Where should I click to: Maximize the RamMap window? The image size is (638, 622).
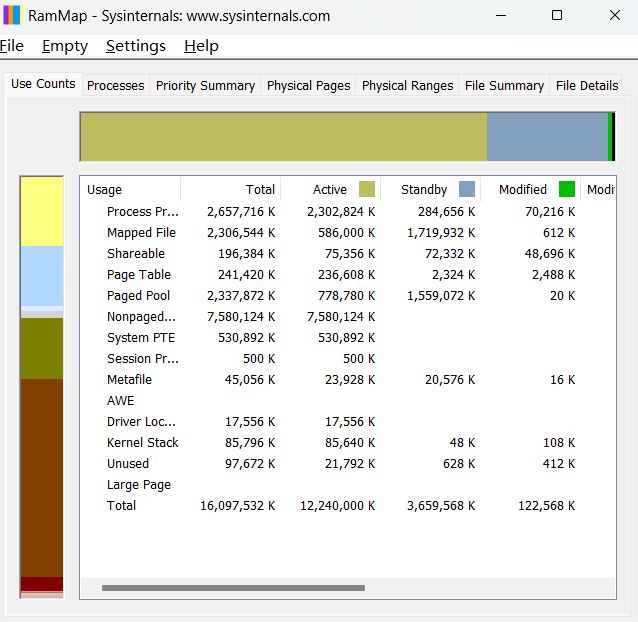557,15
